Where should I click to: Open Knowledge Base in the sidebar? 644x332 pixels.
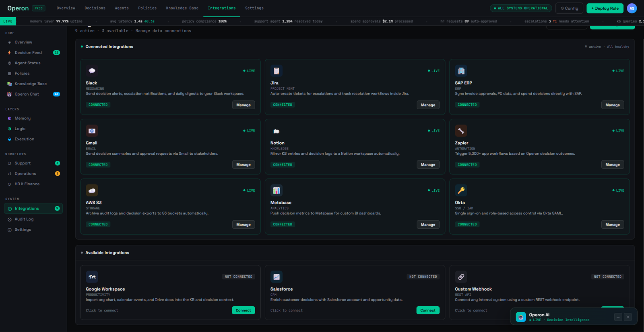click(x=33, y=84)
